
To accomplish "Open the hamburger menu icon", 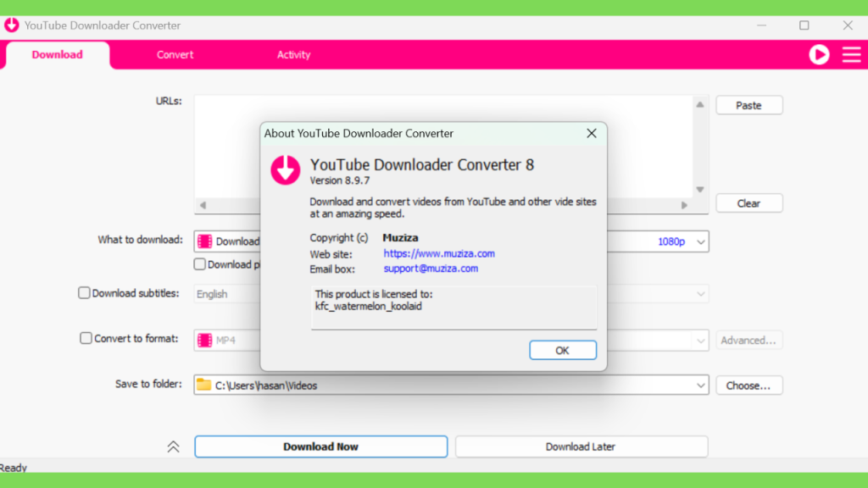I will pyautogui.click(x=851, y=55).
